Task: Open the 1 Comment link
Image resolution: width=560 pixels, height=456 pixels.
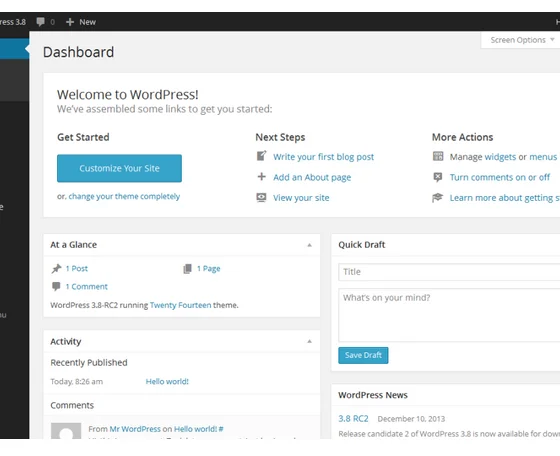Action: click(x=86, y=287)
